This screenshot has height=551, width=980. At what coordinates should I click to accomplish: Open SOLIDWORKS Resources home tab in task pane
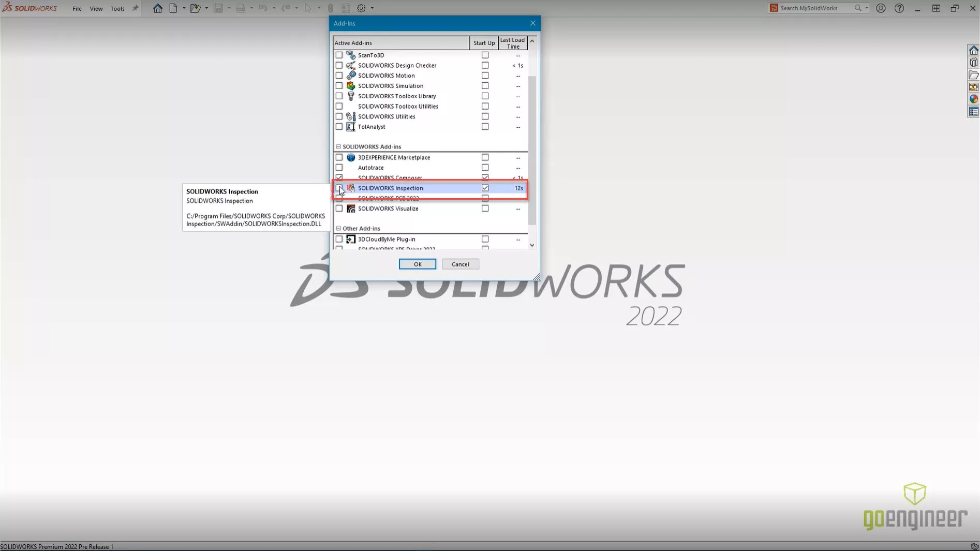point(973,50)
